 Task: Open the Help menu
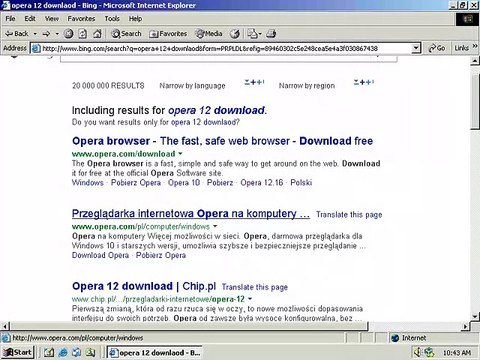tap(135, 19)
